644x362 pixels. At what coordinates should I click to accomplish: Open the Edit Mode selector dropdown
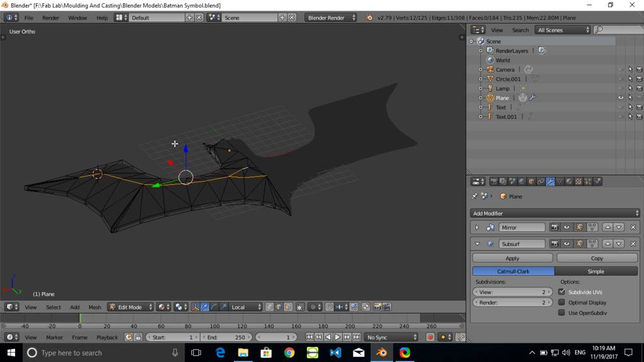131,307
